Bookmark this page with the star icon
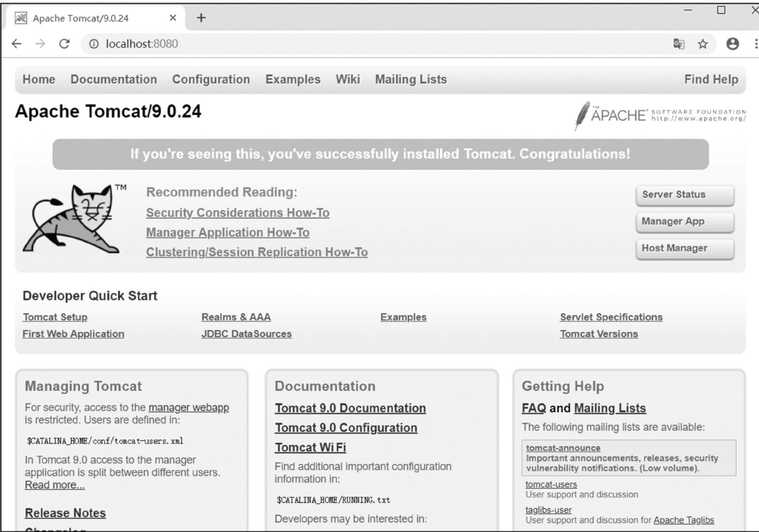 pos(703,44)
